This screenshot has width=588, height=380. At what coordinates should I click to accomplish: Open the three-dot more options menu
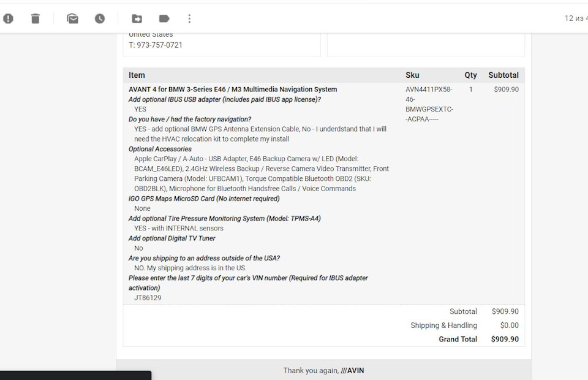pyautogui.click(x=189, y=18)
